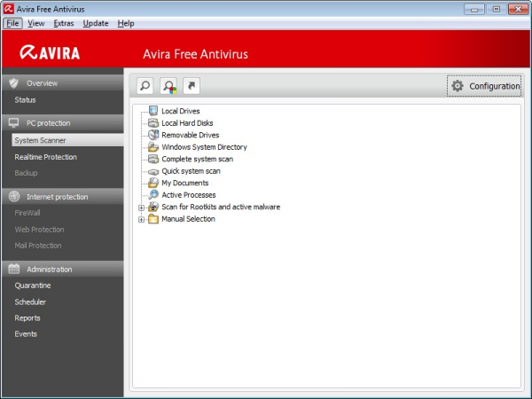This screenshot has width=532, height=399.
Task: Open the Configuration settings button
Action: pyautogui.click(x=485, y=86)
